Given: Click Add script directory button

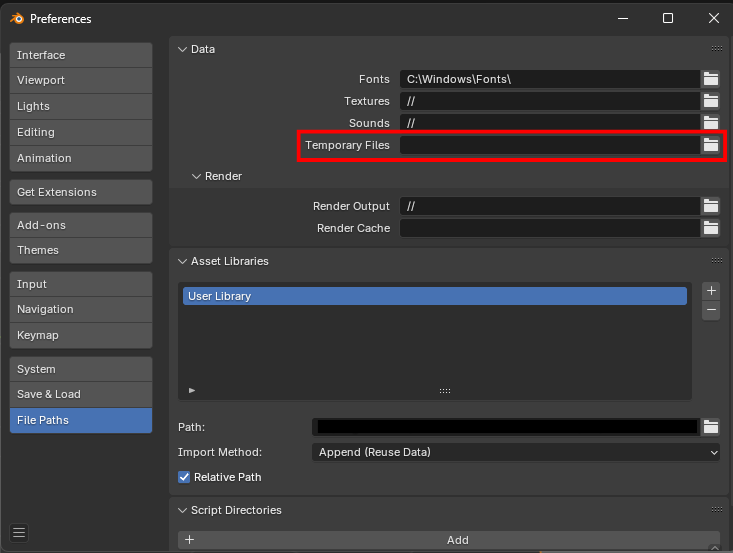Looking at the screenshot, I should 449,540.
